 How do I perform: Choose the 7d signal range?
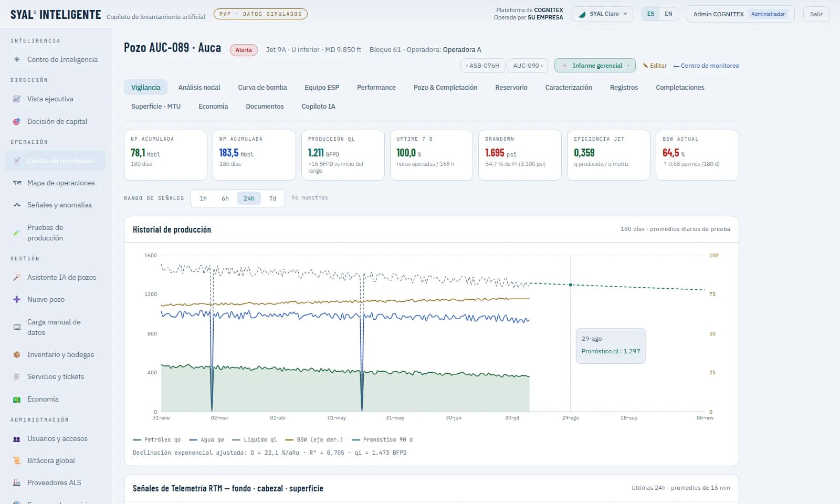(272, 198)
